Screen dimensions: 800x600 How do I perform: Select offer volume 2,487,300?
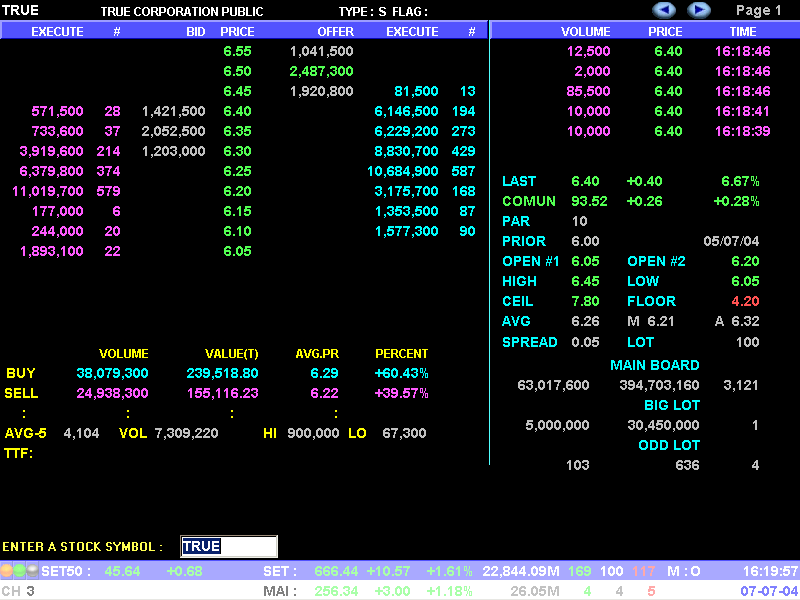click(321, 71)
